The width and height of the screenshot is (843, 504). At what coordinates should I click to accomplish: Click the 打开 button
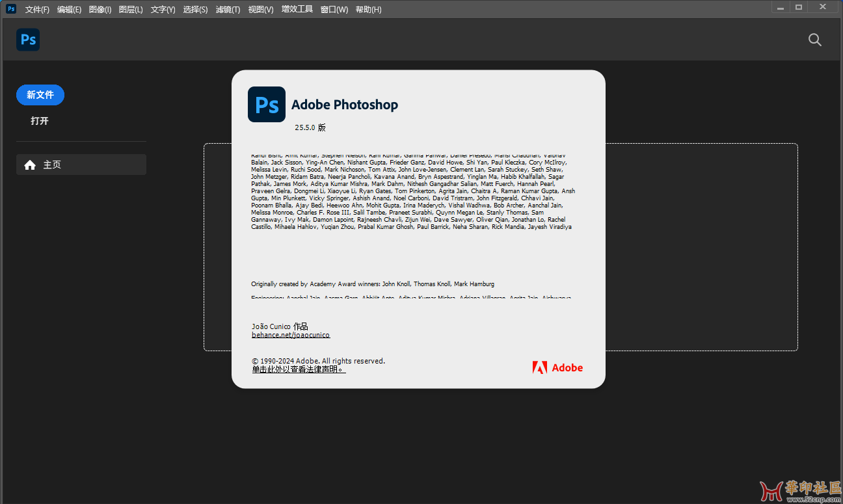click(x=40, y=121)
